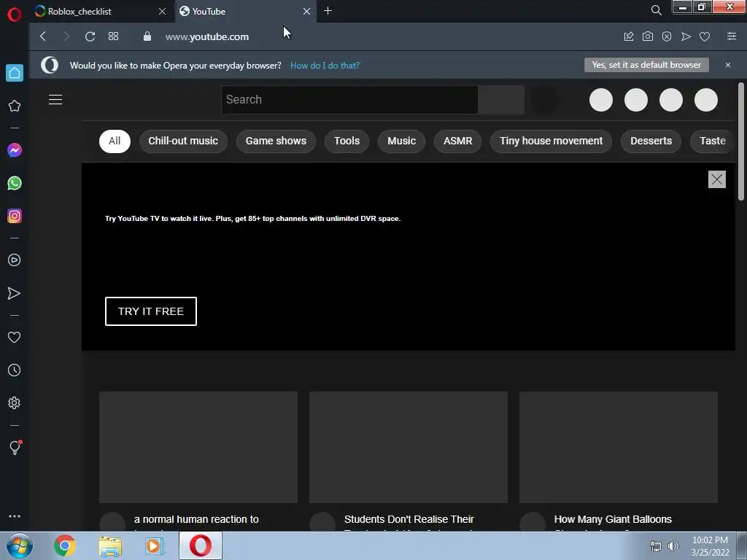Close the Roblox_checklist tab
747x560 pixels.
[x=162, y=11]
